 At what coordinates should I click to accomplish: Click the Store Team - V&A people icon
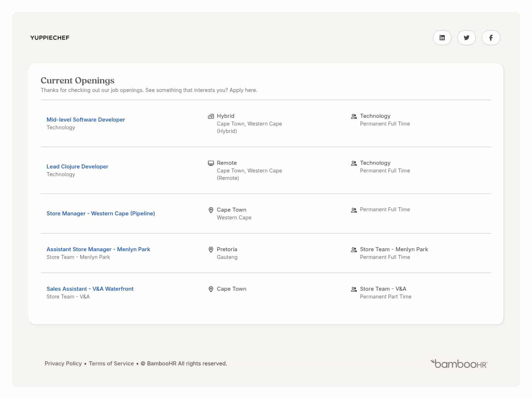pos(354,289)
